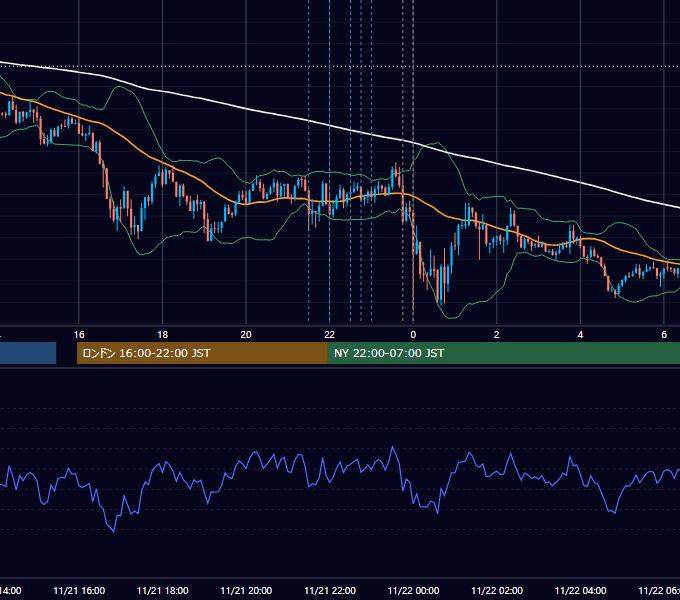
Task: Click the 11/21 22:00 label on the bottom axis
Action: click(330, 590)
